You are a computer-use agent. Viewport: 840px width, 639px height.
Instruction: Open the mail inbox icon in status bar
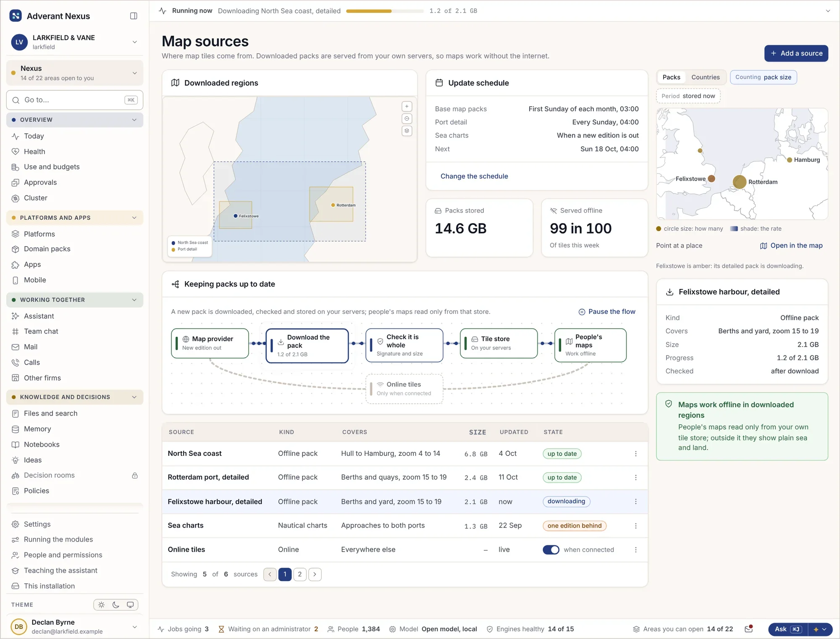748,629
